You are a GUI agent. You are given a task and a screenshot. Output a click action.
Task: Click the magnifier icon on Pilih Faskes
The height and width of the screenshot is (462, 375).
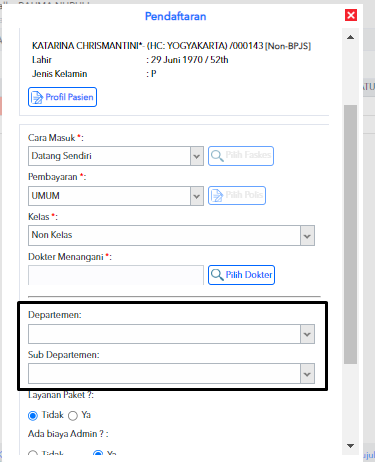pos(217,156)
